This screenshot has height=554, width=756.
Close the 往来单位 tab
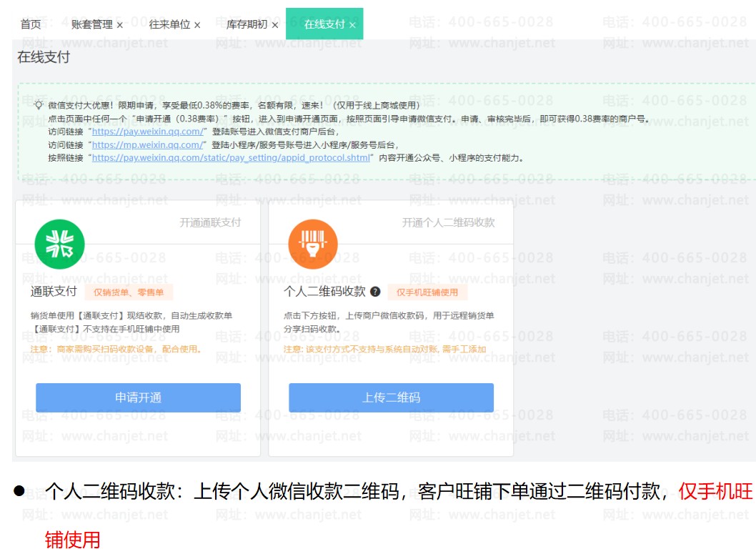click(x=197, y=25)
